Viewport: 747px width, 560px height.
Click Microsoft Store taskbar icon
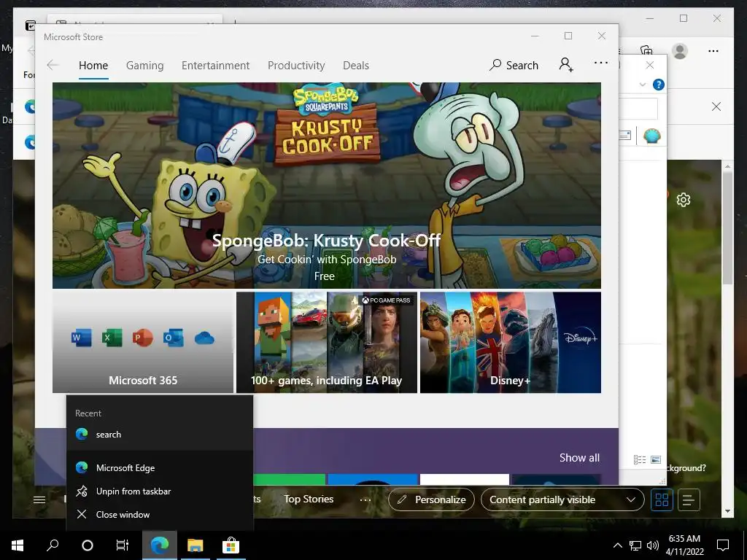click(x=231, y=545)
